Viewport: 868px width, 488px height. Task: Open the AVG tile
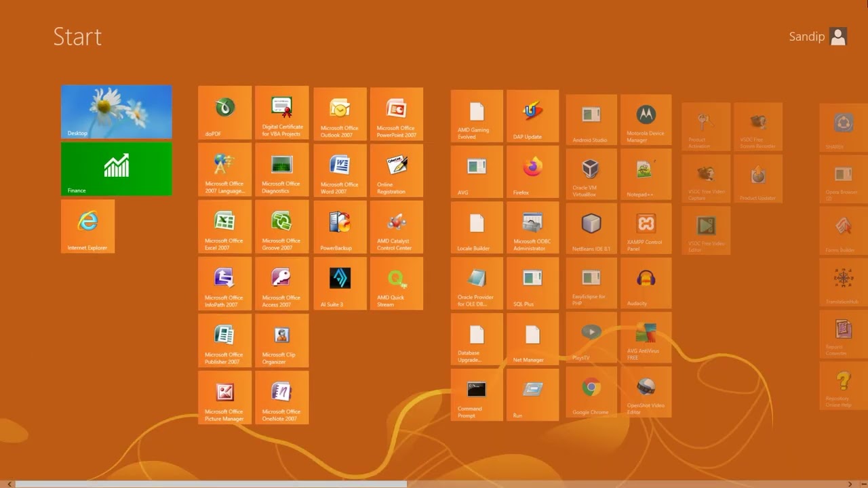click(477, 172)
